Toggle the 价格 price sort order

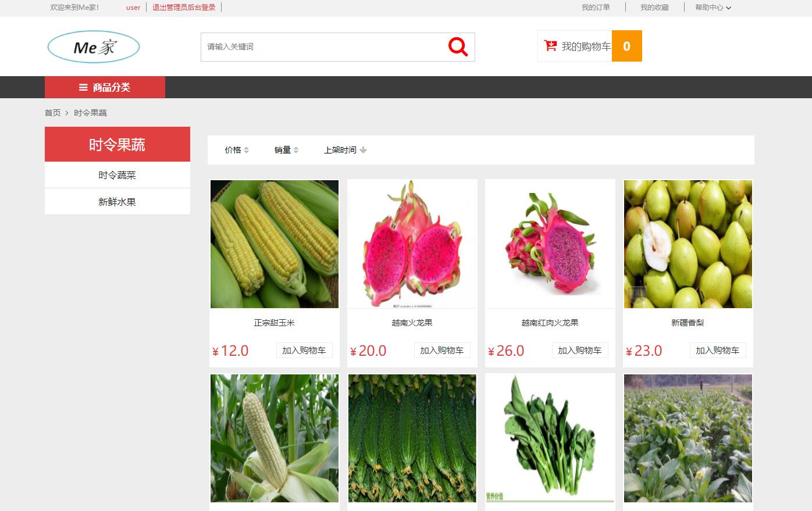(235, 149)
